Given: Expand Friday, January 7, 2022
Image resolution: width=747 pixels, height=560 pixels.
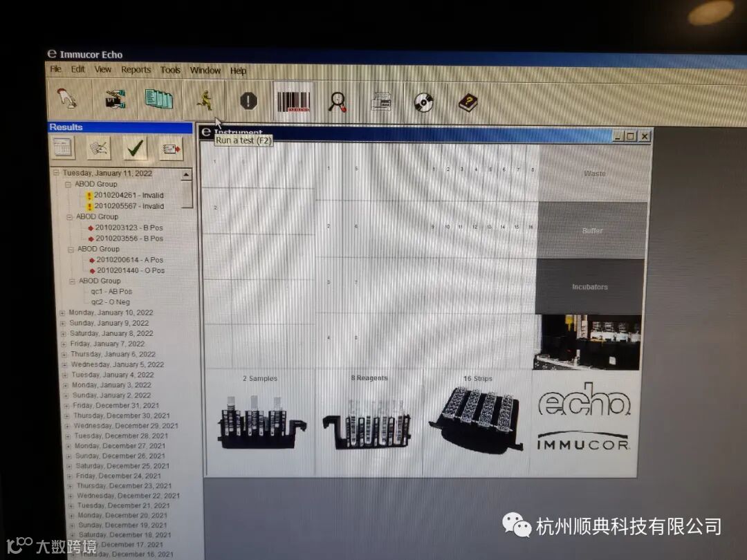Looking at the screenshot, I should [x=64, y=344].
